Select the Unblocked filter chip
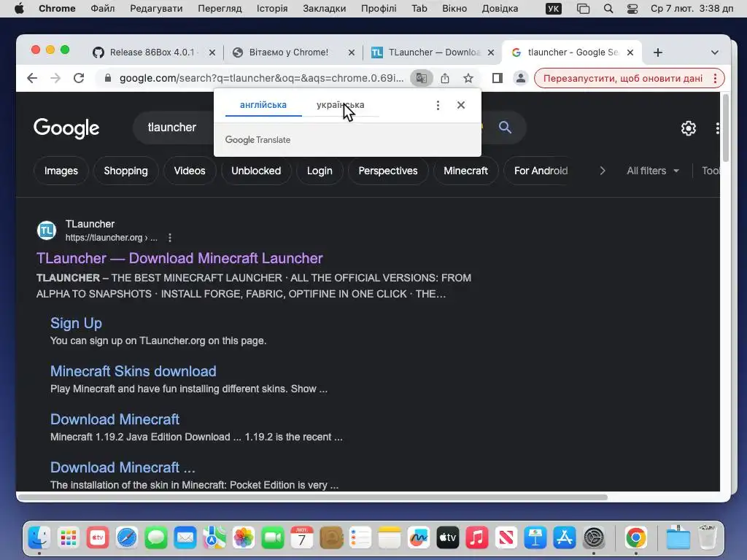Viewport: 747px width, 560px height. [x=256, y=171]
